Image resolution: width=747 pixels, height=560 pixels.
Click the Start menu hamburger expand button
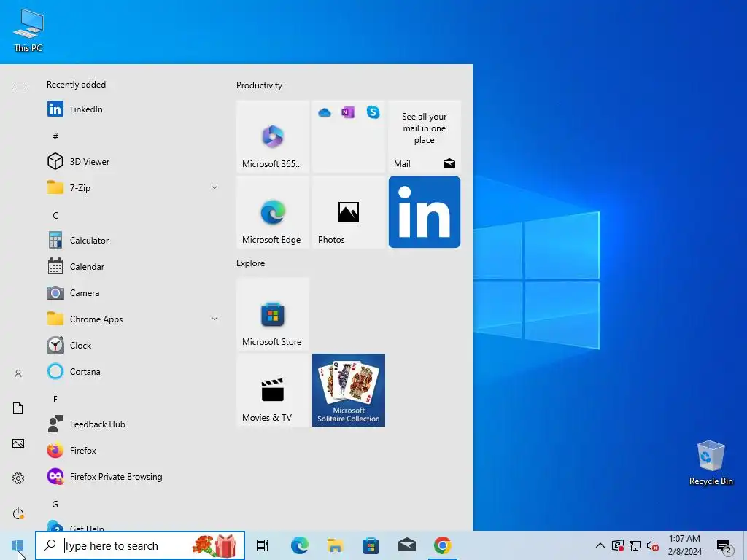coord(18,85)
